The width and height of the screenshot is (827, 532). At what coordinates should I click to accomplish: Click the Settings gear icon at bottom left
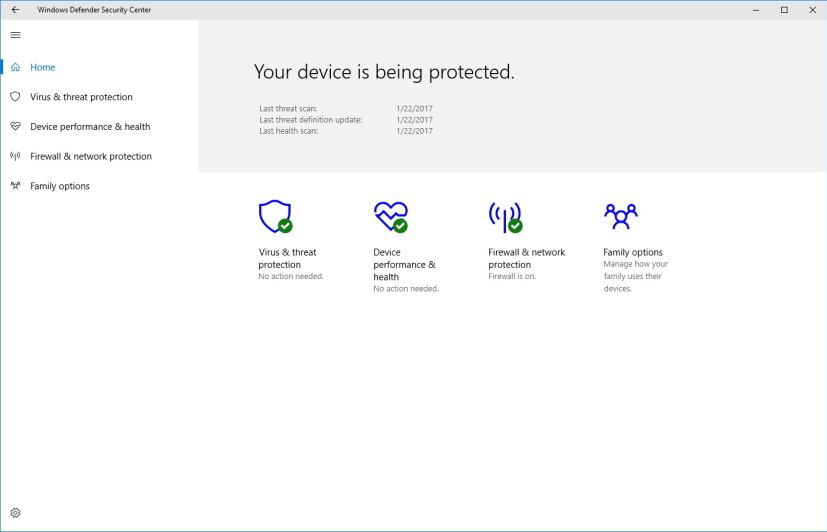click(15, 512)
